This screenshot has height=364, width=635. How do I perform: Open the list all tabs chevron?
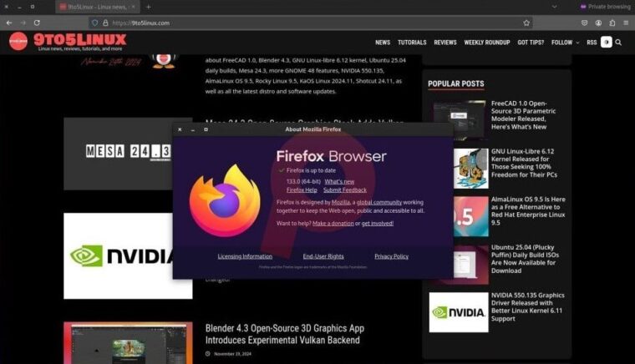tap(555, 7)
